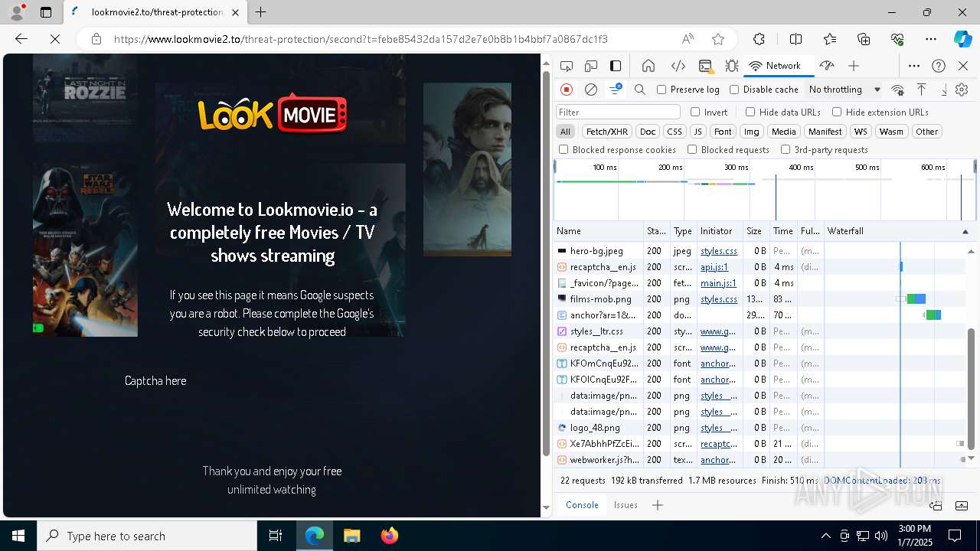The width and height of the screenshot is (980, 551).
Task: Open DevTools customize ellipsis menu
Action: pos(914,66)
